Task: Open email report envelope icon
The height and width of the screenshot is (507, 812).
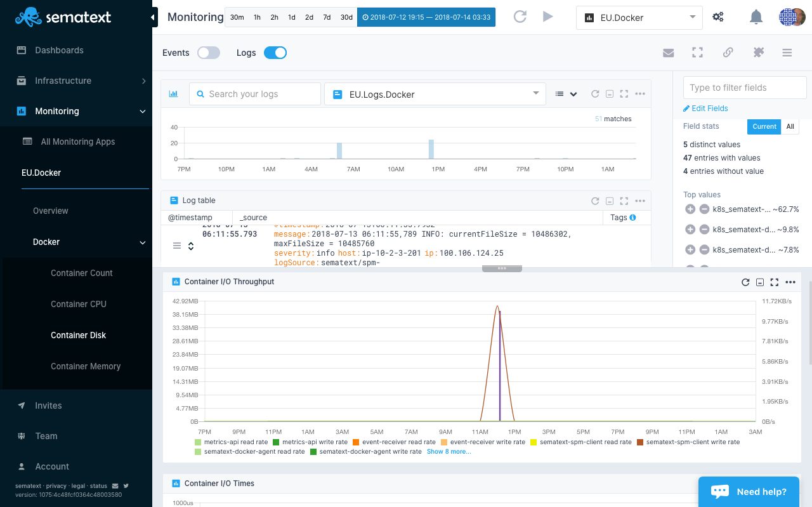Action: click(x=668, y=53)
